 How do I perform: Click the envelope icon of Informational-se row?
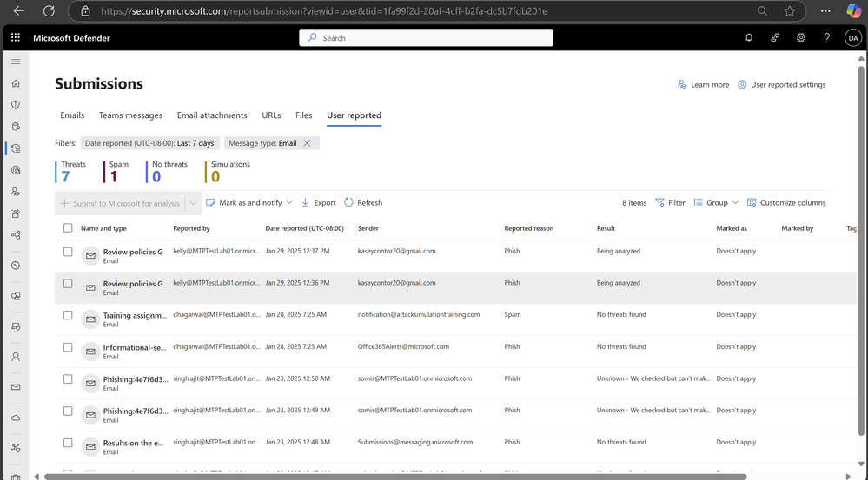tap(90, 352)
